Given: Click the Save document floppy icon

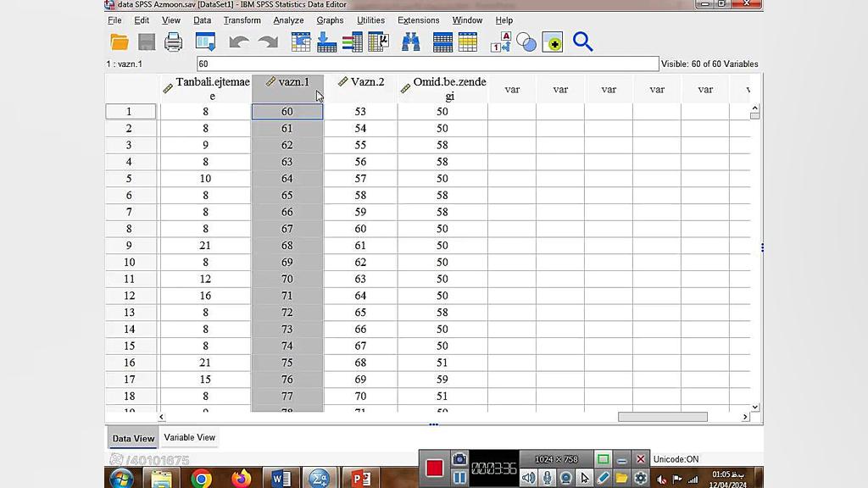Looking at the screenshot, I should pos(147,42).
